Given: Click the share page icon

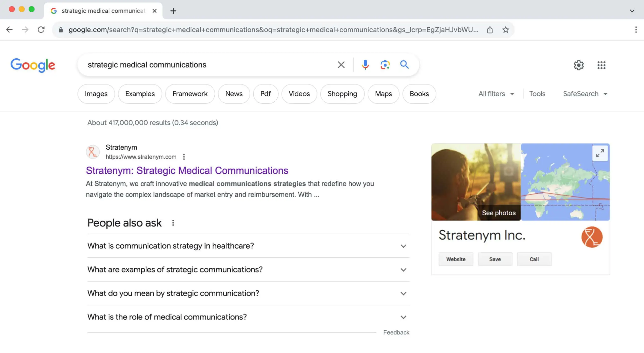Looking at the screenshot, I should [x=490, y=30].
